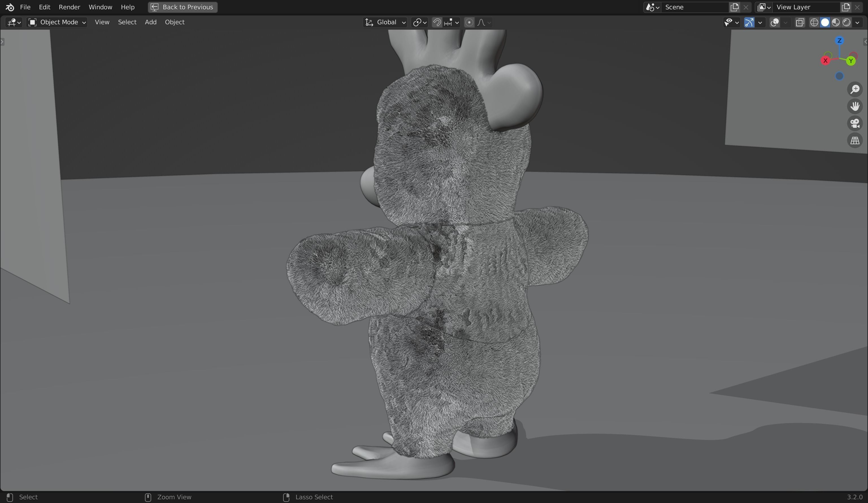Click the Scene name field
868x503 pixels.
click(695, 7)
